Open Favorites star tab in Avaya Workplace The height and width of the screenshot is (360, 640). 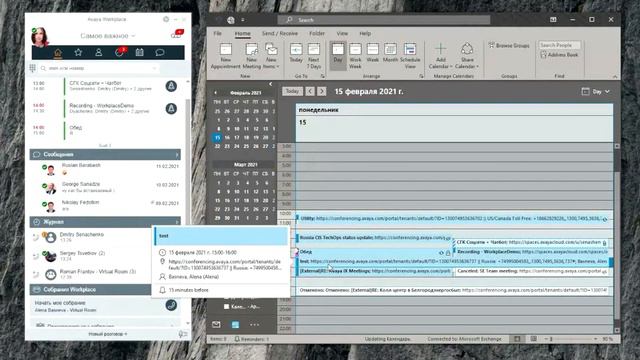click(x=78, y=52)
